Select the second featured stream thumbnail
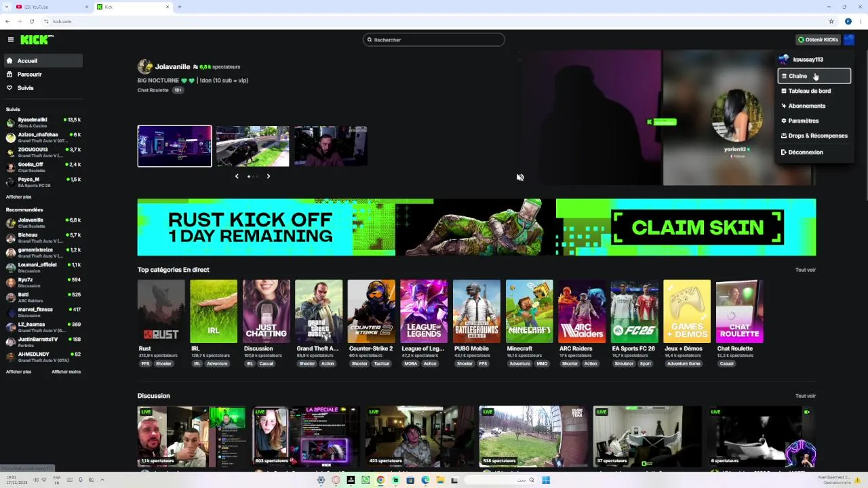 point(252,146)
